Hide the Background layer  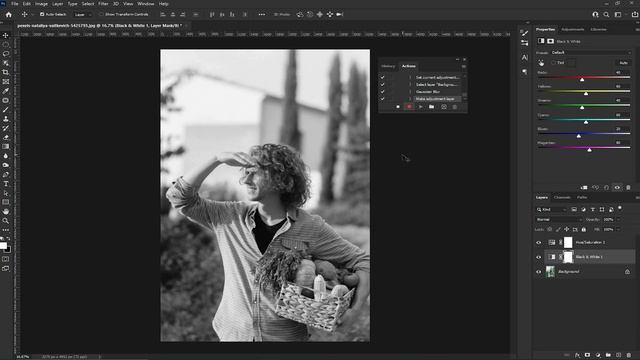[538, 272]
